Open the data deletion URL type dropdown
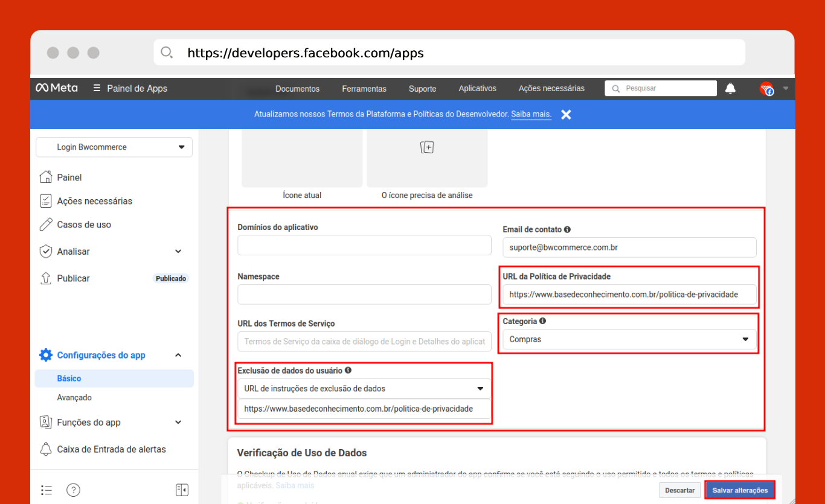The height and width of the screenshot is (504, 825). click(364, 389)
